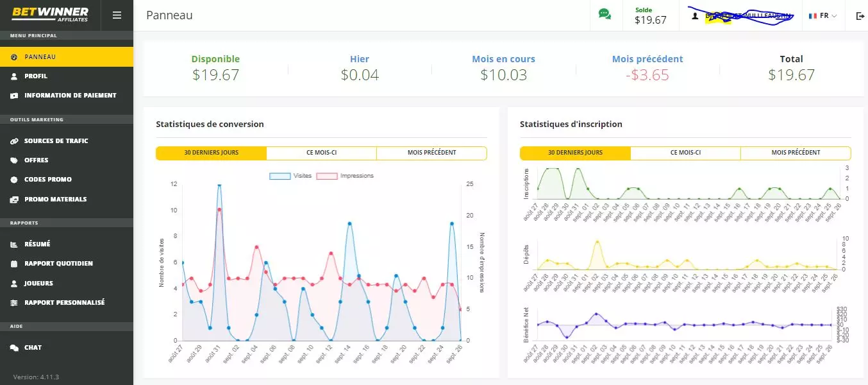Click the Inscriptions chart axis label
This screenshot has height=385, width=868.
point(527,184)
